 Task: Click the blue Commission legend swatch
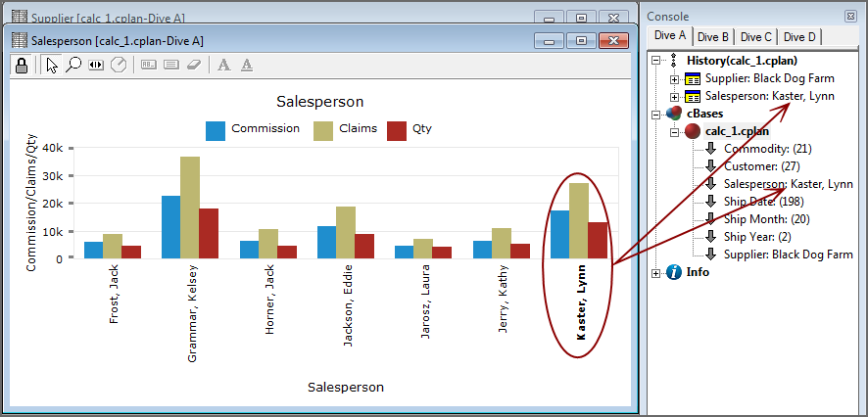pos(216,130)
